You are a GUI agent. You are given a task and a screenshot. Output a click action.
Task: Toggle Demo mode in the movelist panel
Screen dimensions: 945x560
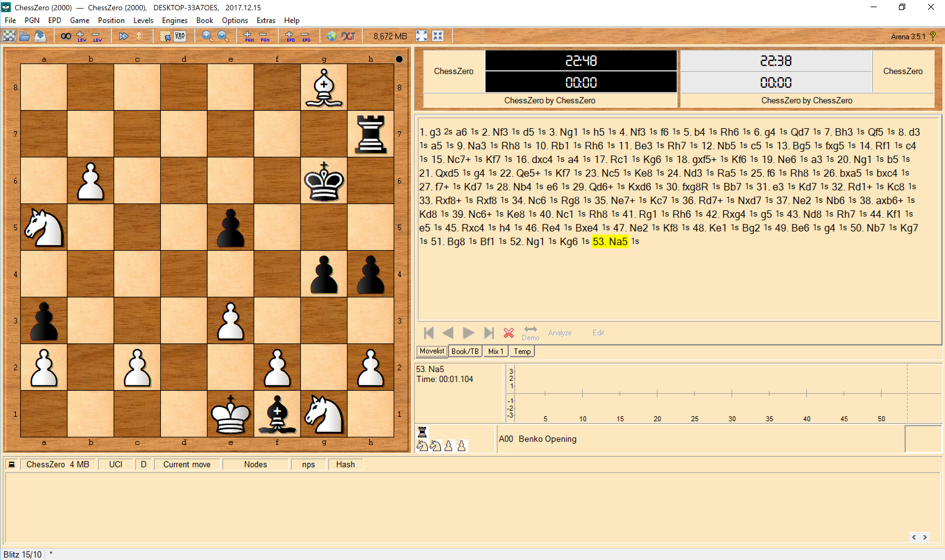pos(530,333)
